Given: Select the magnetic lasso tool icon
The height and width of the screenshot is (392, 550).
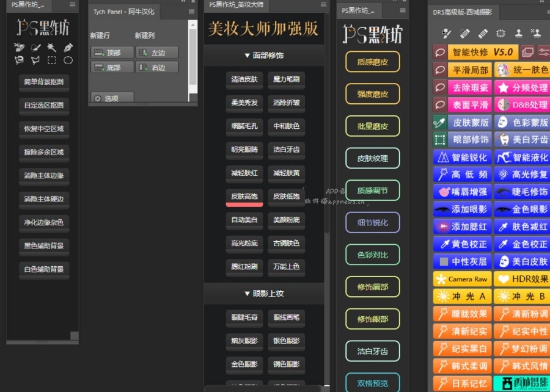Looking at the screenshot, I should (x=19, y=60).
